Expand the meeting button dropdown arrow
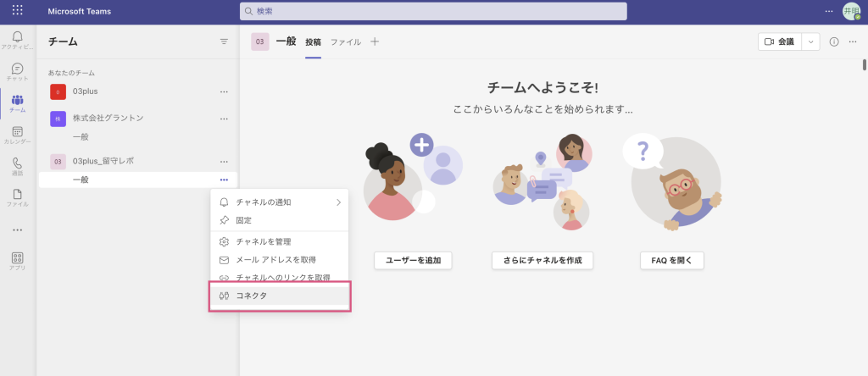The image size is (868, 376). click(811, 41)
